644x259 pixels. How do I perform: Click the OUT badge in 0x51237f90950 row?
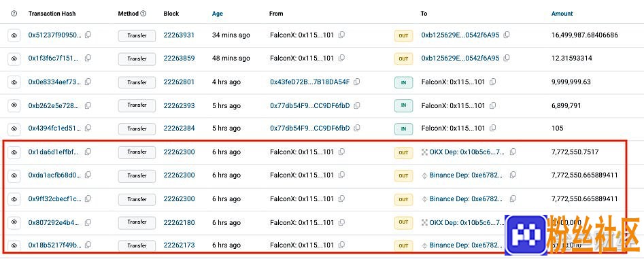pyautogui.click(x=403, y=36)
